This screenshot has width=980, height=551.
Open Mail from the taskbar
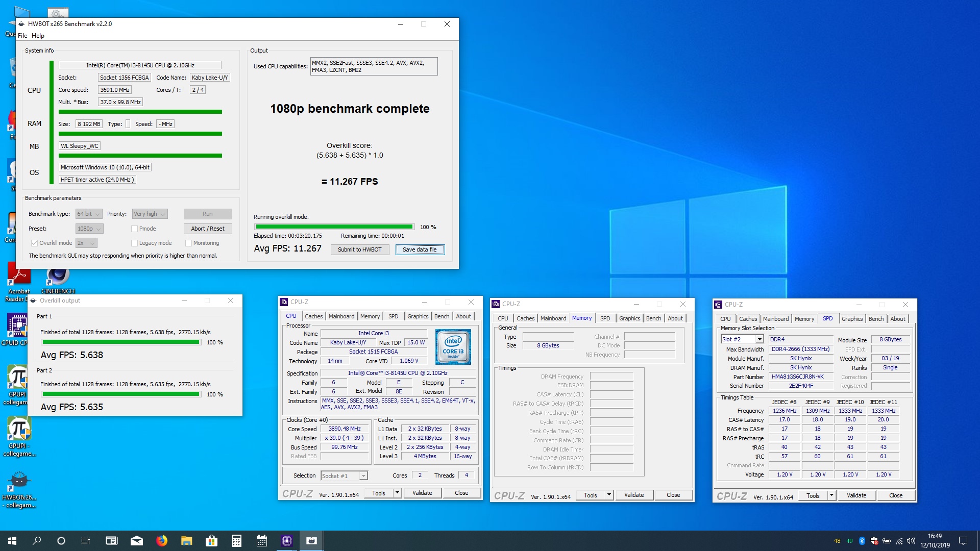click(x=136, y=541)
